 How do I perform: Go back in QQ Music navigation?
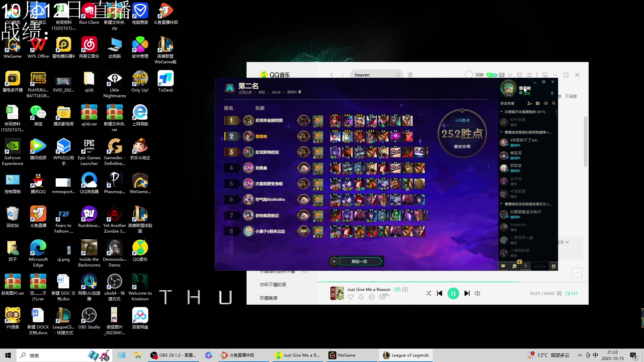pos(331,75)
